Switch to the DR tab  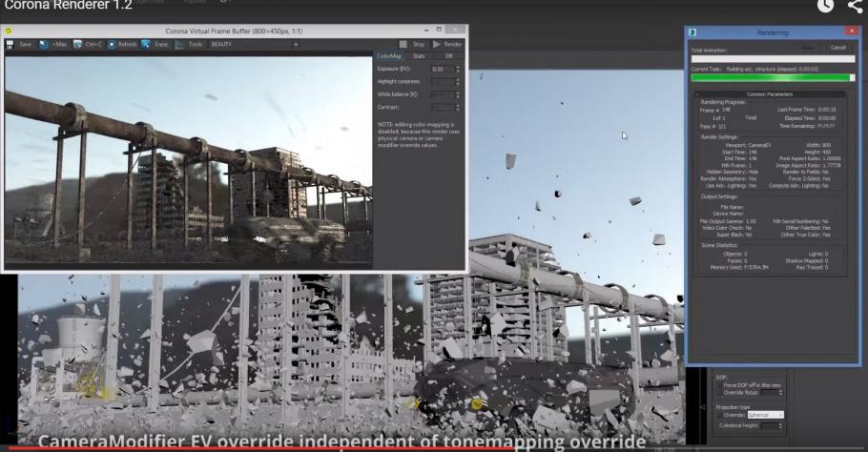pyautogui.click(x=449, y=56)
